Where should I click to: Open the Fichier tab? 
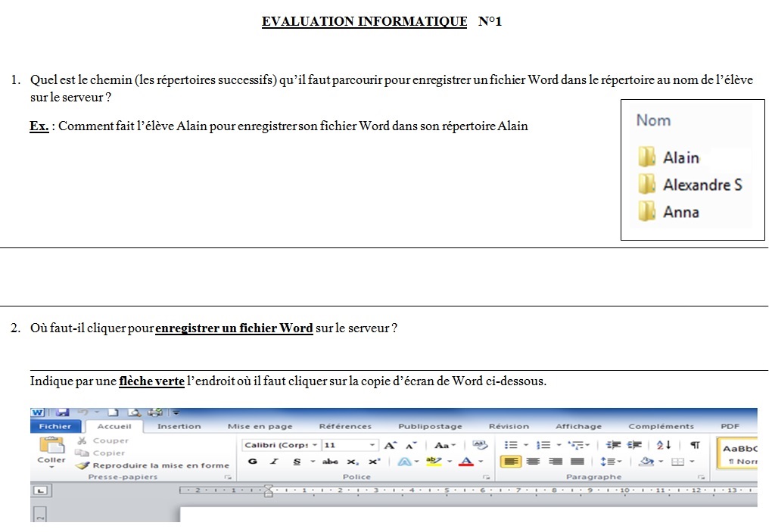pos(54,426)
